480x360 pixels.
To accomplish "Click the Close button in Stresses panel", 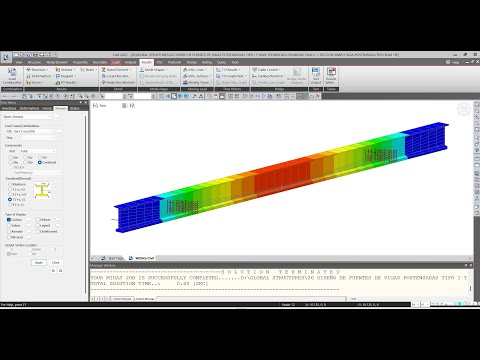I will [56, 263].
